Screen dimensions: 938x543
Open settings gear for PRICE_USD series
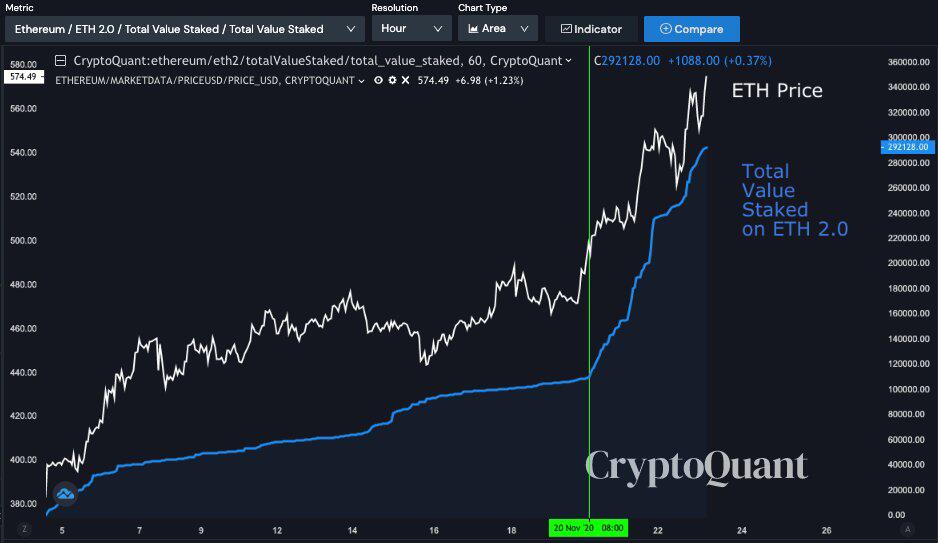pyautogui.click(x=392, y=80)
